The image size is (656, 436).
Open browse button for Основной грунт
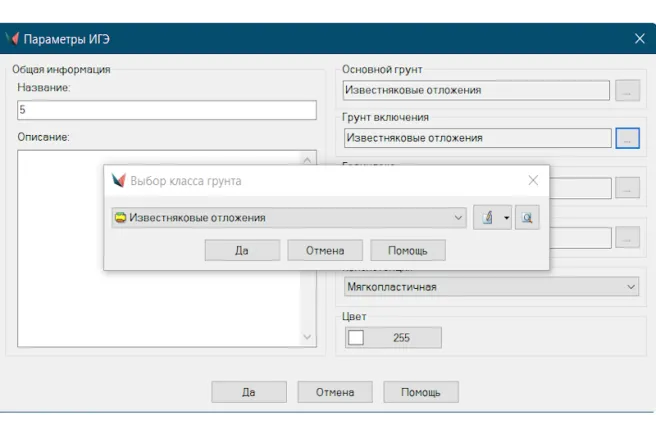click(x=627, y=90)
